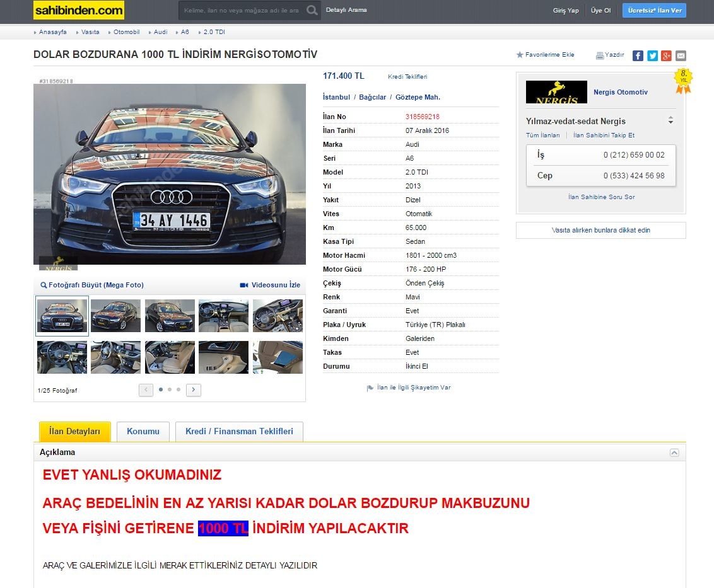Click İlan Sahibine Soru Sor
714x588 pixels.
[x=601, y=197]
